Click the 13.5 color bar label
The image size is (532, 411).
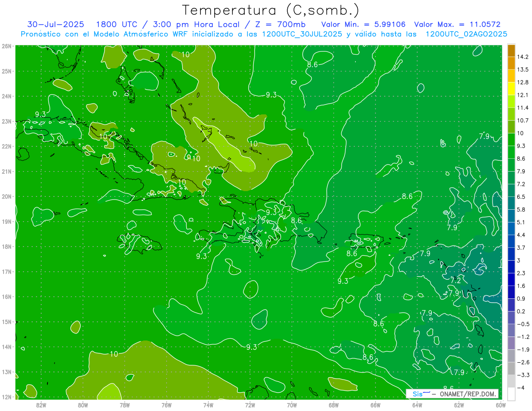point(523,70)
